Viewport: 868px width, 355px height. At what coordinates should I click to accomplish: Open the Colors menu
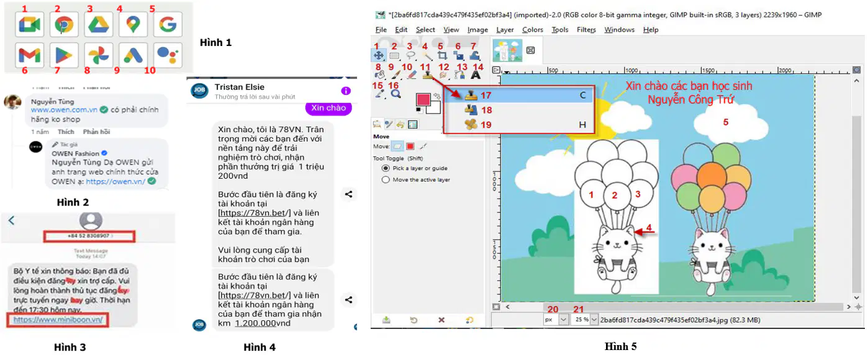point(533,30)
